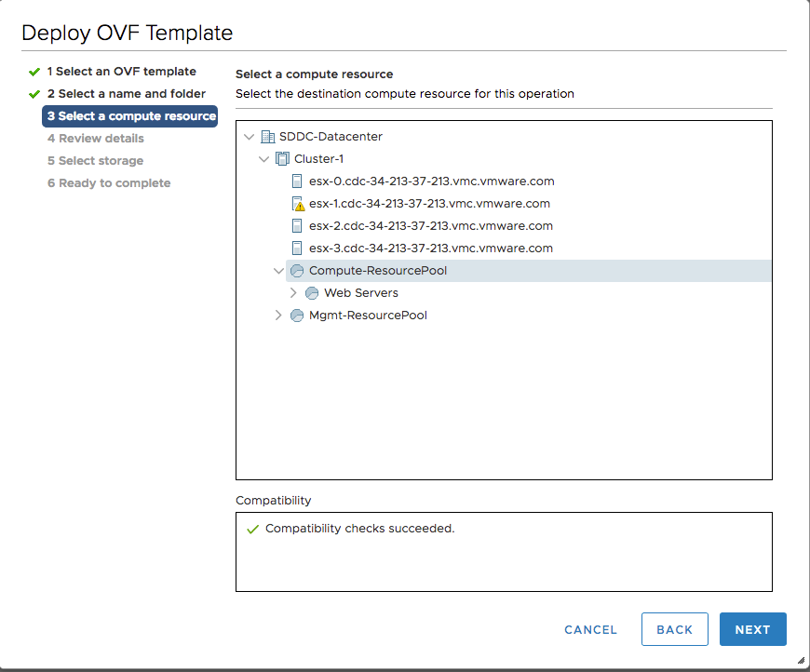The image size is (810, 672).
Task: Click the Web Servers resource pool icon
Action: click(312, 293)
